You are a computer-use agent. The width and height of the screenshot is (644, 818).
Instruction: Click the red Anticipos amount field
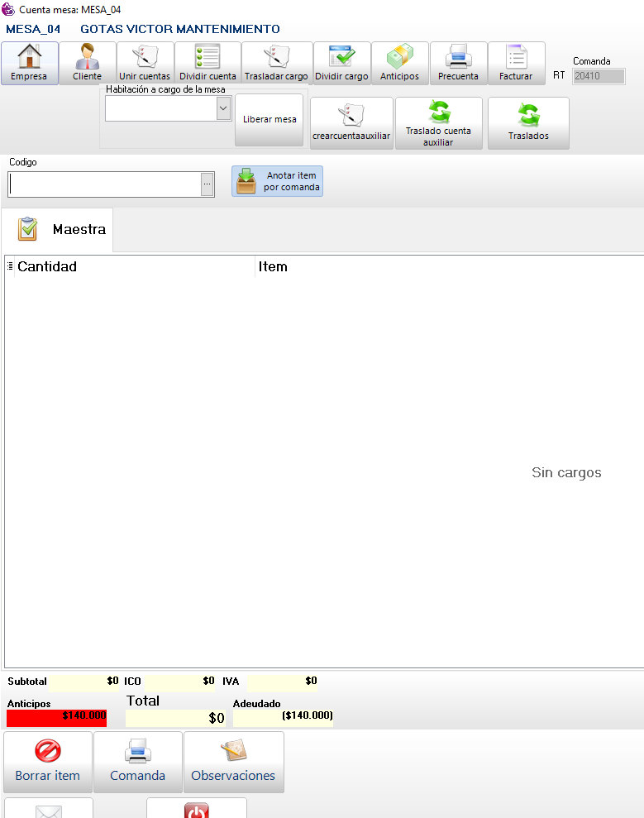point(57,717)
